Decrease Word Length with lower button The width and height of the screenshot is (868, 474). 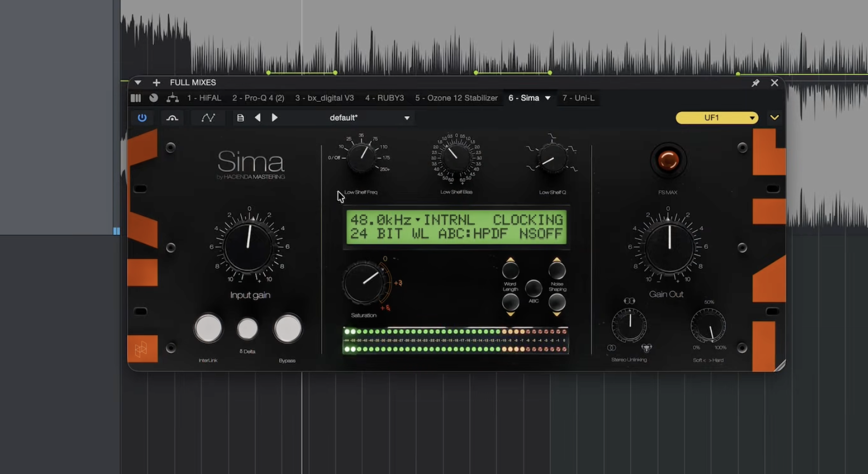(x=510, y=304)
